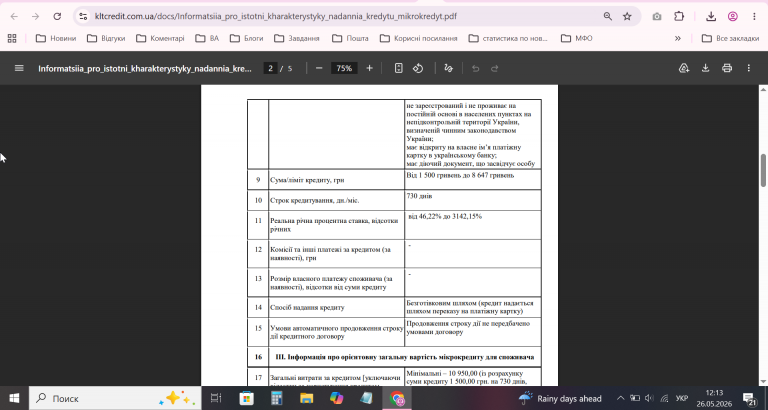768x410 pixels.
Task: Go back to previous page
Action: [x=14, y=16]
